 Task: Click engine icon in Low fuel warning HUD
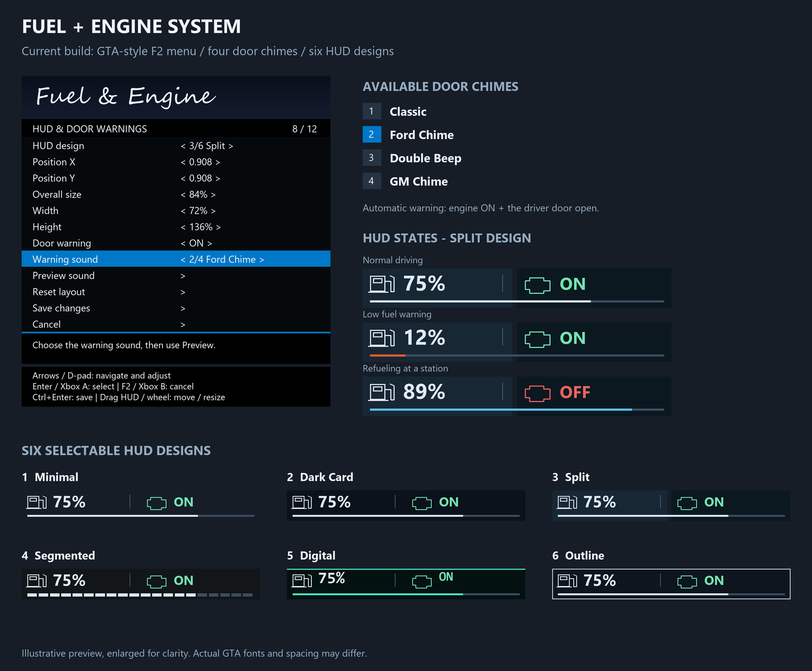tap(538, 339)
